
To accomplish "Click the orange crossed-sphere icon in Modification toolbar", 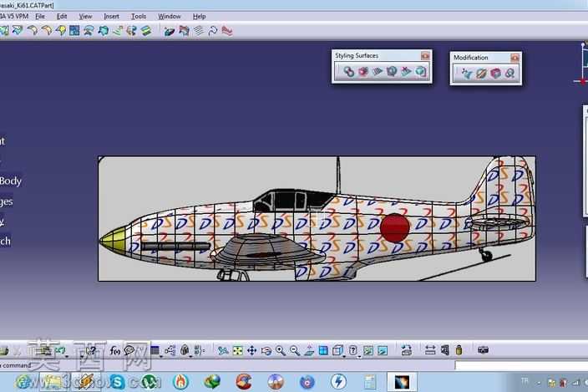I will coord(481,74).
